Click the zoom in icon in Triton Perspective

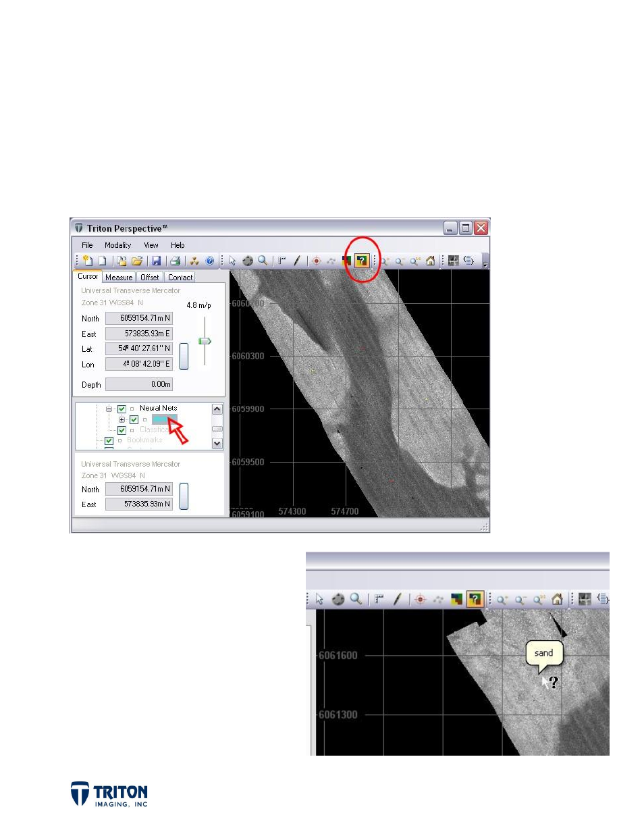tap(385, 261)
